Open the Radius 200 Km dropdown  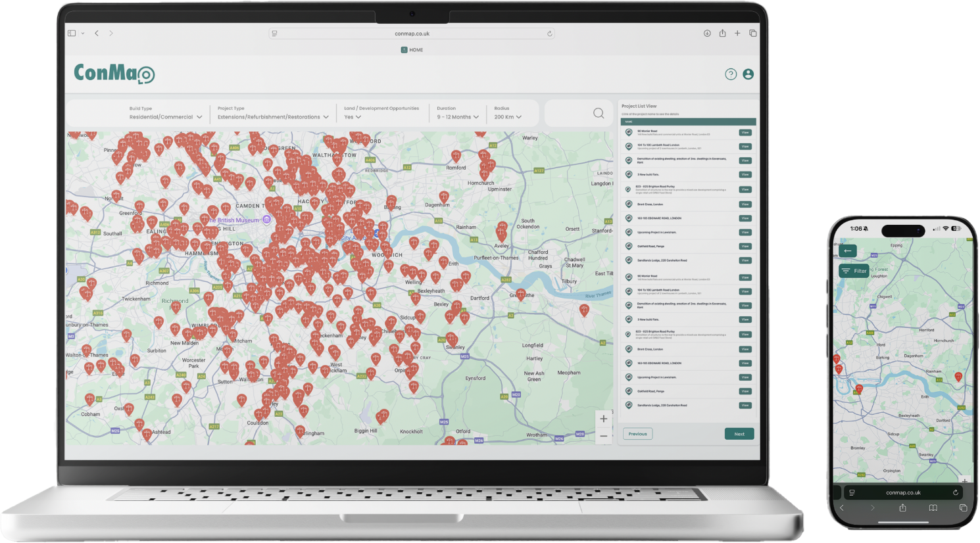[508, 117]
